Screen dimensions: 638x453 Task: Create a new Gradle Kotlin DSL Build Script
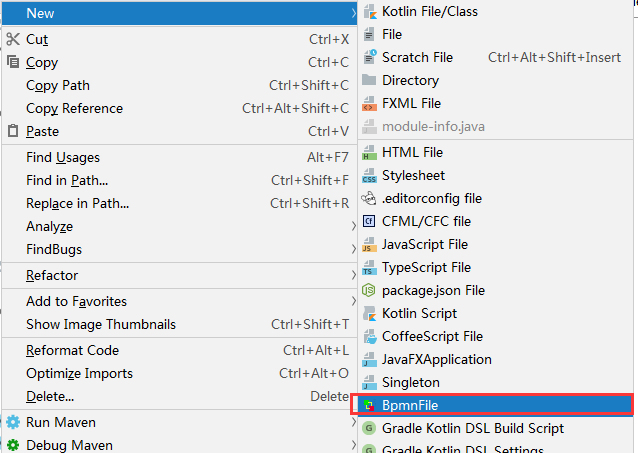point(496,429)
